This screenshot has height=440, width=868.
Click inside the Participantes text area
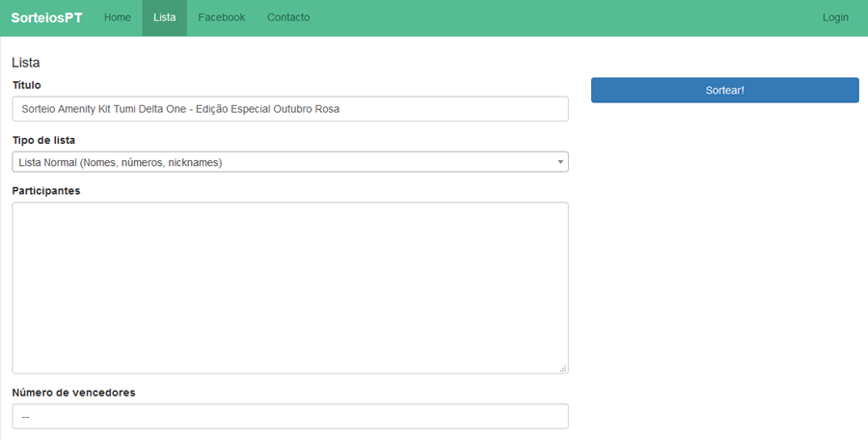tap(289, 288)
